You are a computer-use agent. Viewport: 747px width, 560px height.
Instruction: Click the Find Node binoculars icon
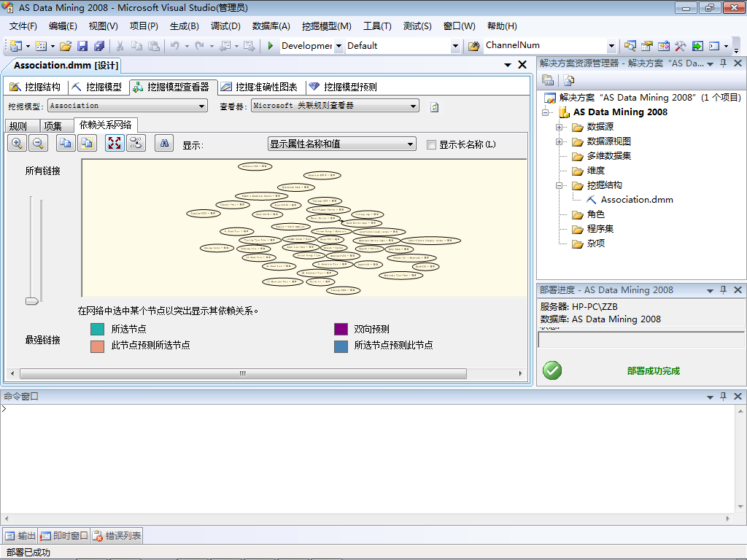(164, 144)
